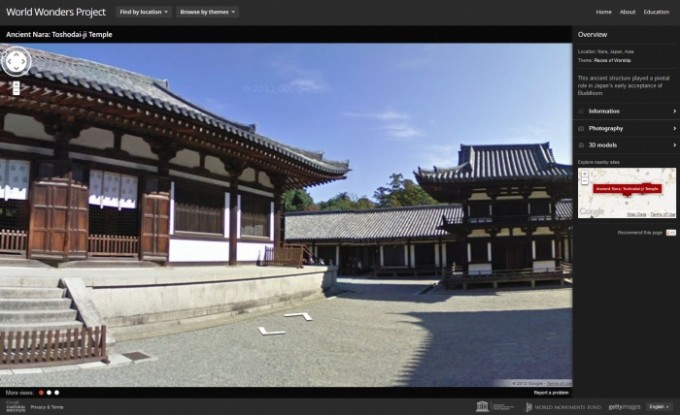
Task: Click the UNESCO logo in the footer
Action: (482, 407)
